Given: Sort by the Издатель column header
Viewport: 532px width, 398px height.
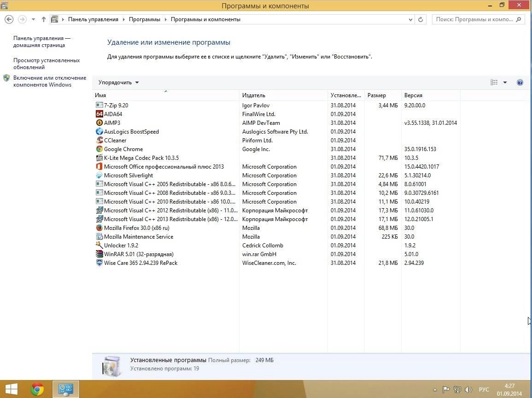Looking at the screenshot, I should click(x=283, y=95).
